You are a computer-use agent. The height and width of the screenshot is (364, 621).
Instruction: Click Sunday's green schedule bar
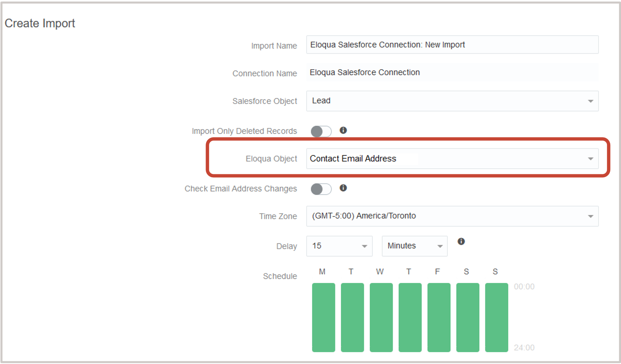(496, 317)
